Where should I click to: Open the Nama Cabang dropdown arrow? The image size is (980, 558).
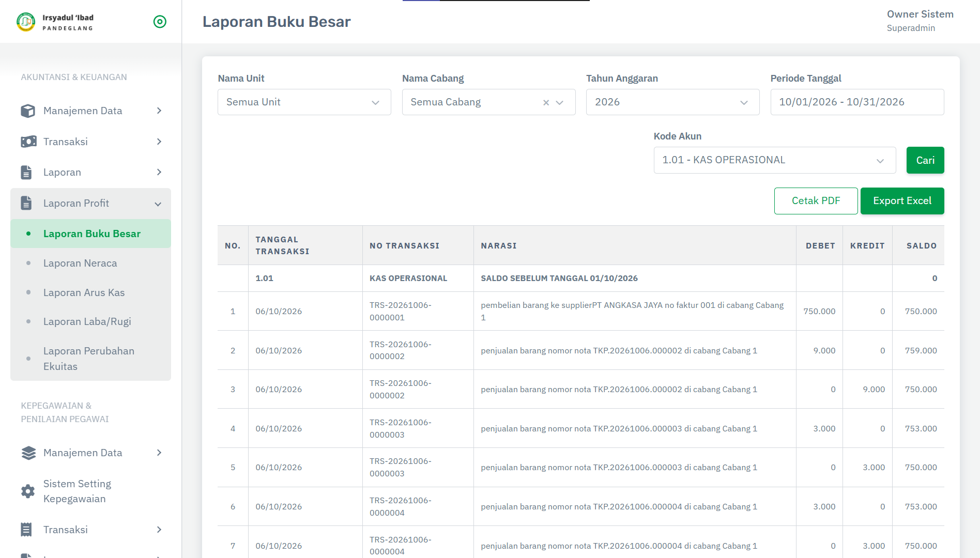pyautogui.click(x=560, y=102)
